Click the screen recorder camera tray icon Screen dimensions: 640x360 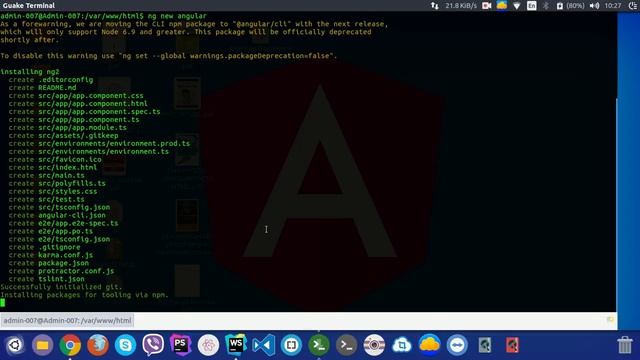[x=487, y=6]
